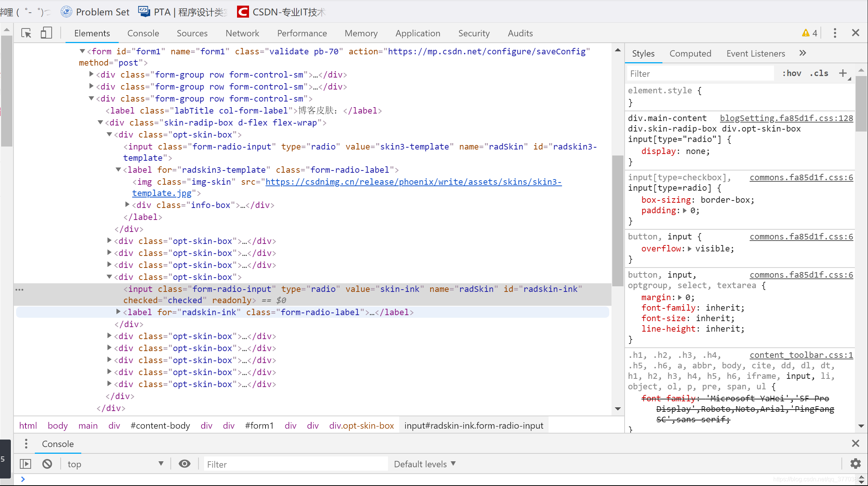The image size is (868, 486).
Task: Click the more tools vertical dots icon
Action: 835,33
